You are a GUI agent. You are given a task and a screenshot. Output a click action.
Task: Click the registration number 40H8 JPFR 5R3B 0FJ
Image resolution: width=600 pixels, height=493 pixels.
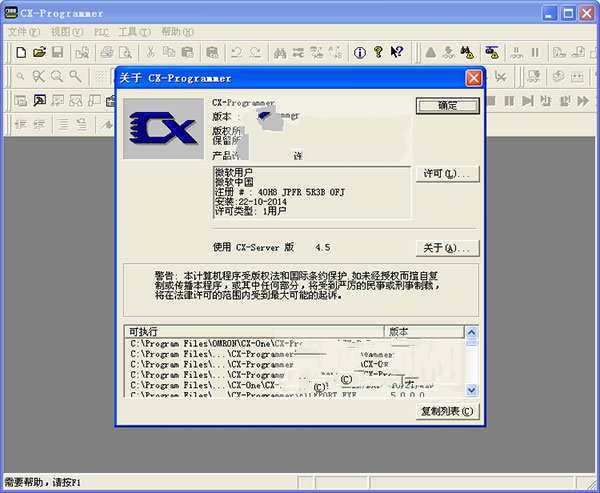pos(301,192)
